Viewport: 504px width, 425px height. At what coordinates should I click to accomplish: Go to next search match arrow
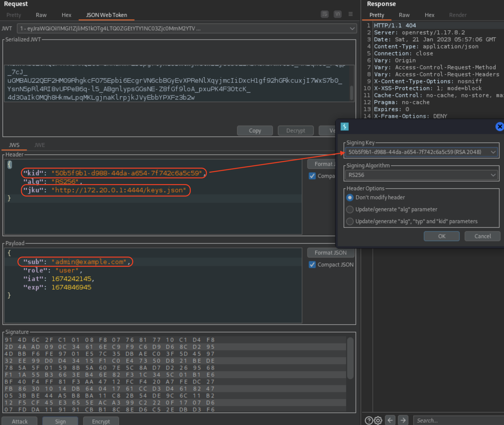403,421
